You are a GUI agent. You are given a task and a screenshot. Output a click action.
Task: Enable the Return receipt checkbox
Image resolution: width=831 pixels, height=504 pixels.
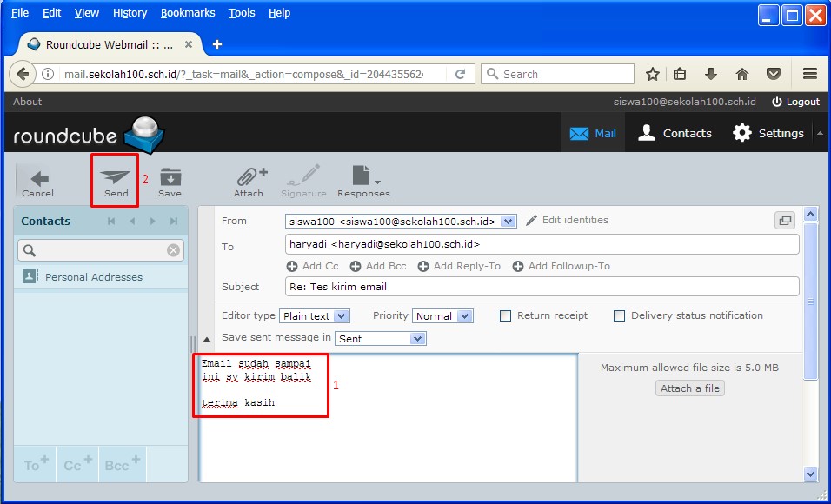505,315
